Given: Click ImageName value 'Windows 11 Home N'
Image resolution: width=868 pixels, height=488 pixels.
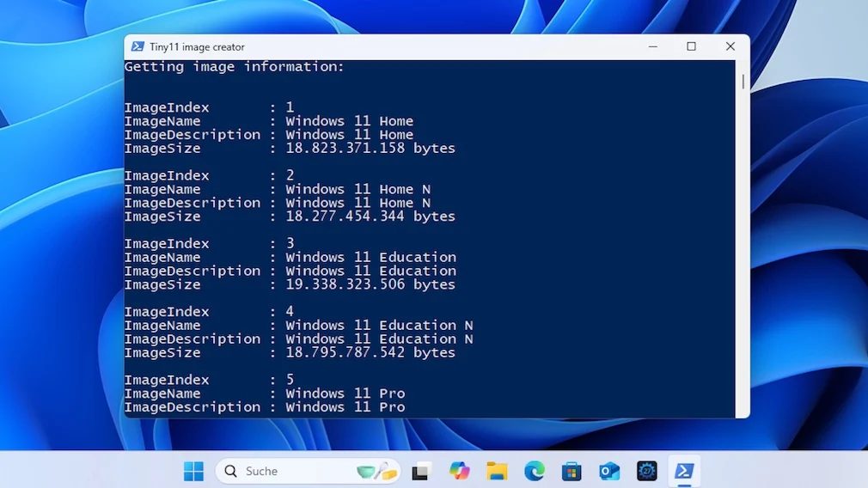Looking at the screenshot, I should pos(358,189).
